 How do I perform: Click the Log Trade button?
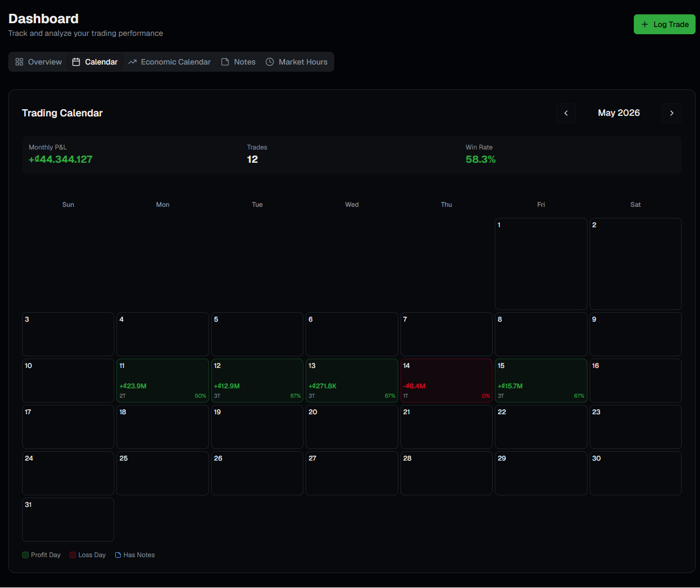(665, 24)
